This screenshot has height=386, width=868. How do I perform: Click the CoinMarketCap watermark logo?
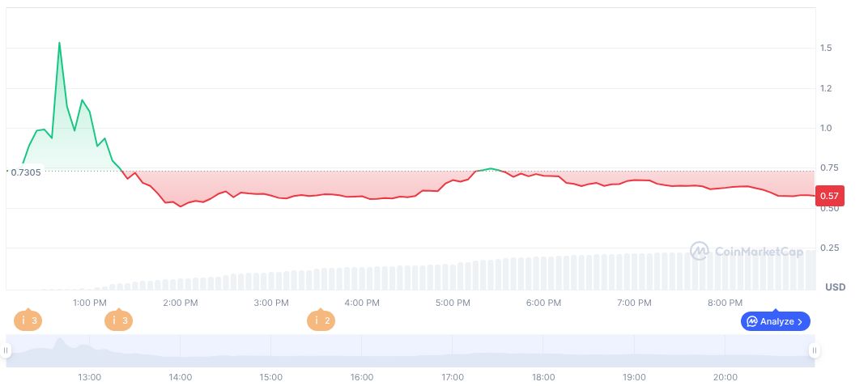(x=747, y=252)
